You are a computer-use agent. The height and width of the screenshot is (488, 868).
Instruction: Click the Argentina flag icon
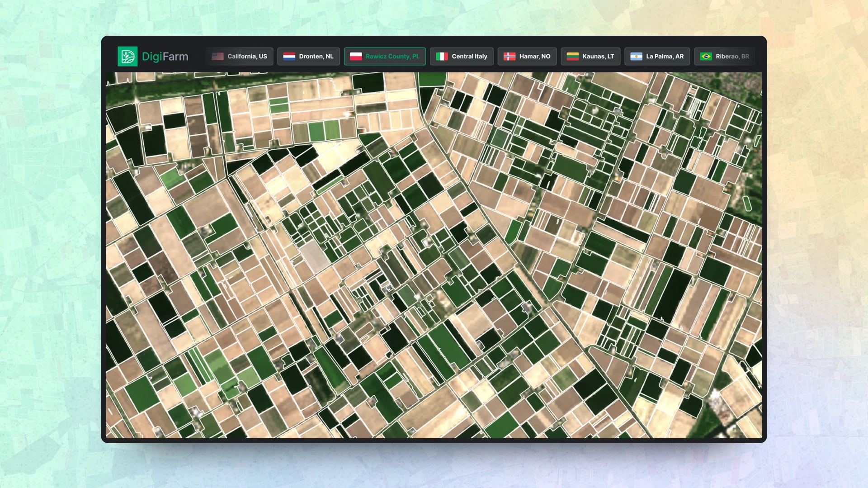(x=637, y=57)
